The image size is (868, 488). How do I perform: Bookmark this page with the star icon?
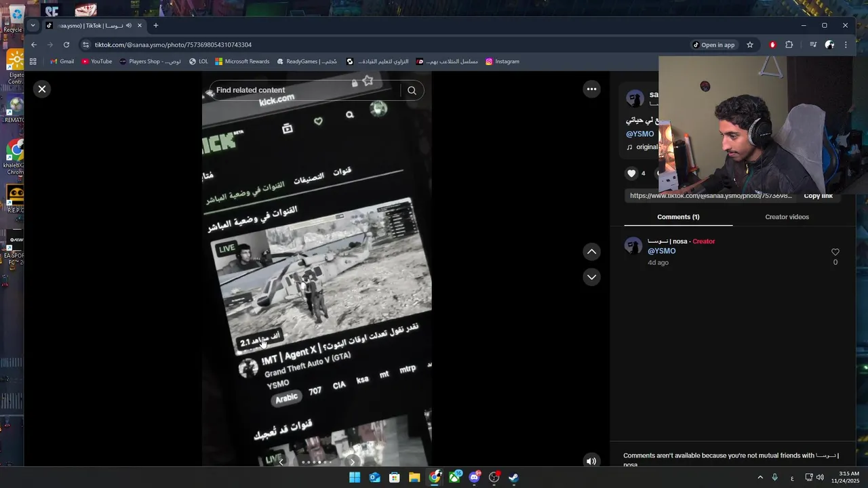[749, 45]
